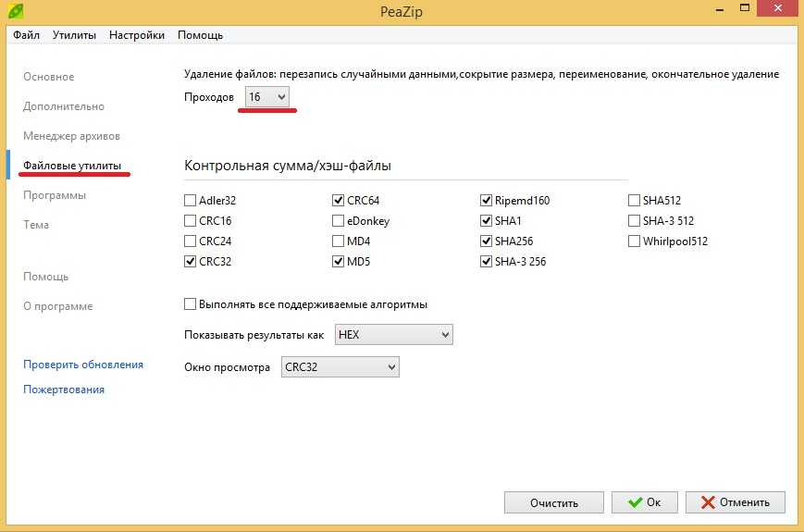
Task: Enable the SHA-3 512 checkbox
Action: click(x=635, y=221)
